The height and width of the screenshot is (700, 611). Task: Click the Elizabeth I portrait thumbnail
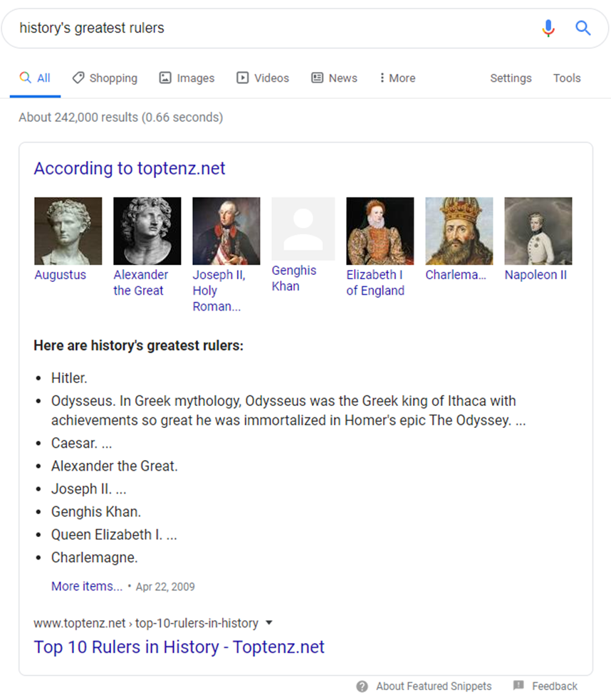[x=380, y=231]
